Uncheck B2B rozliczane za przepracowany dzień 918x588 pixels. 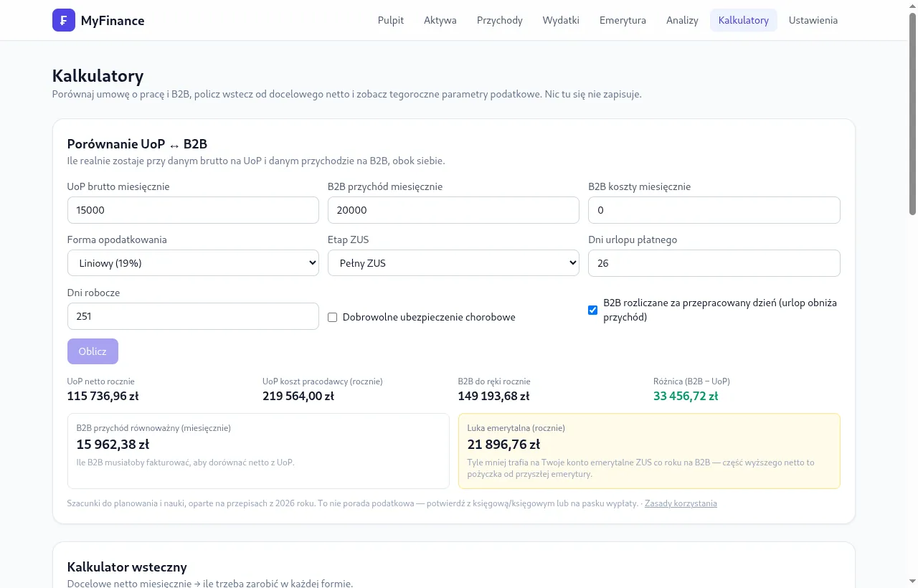coord(593,310)
